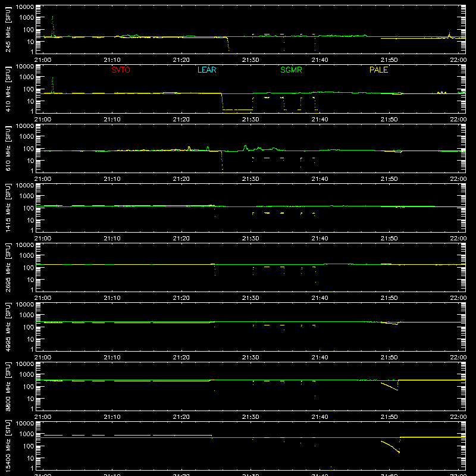Select the 410 MHz [SFU] axis title
This screenshot has width=476, height=476.
coord(8,89)
